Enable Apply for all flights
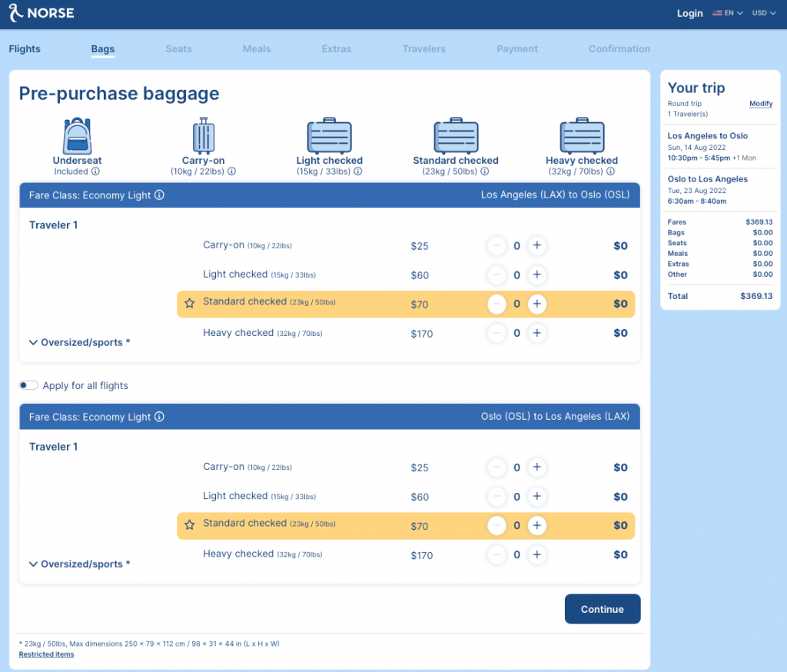 click(x=28, y=385)
